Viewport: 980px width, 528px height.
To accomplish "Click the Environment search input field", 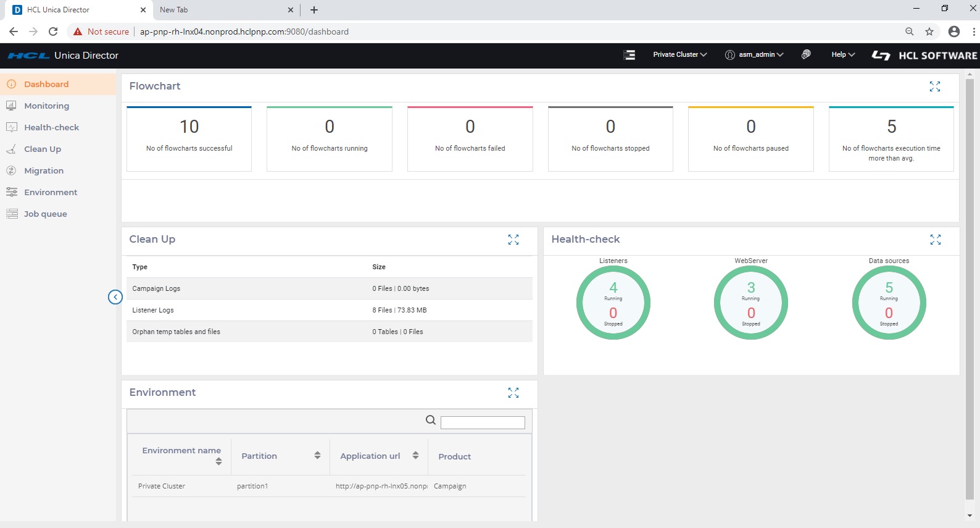I will pyautogui.click(x=483, y=422).
